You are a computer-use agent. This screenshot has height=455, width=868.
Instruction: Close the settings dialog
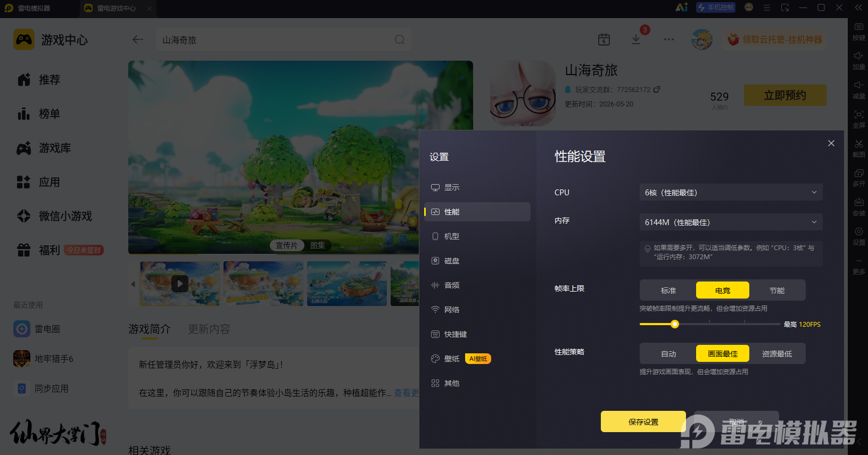831,143
